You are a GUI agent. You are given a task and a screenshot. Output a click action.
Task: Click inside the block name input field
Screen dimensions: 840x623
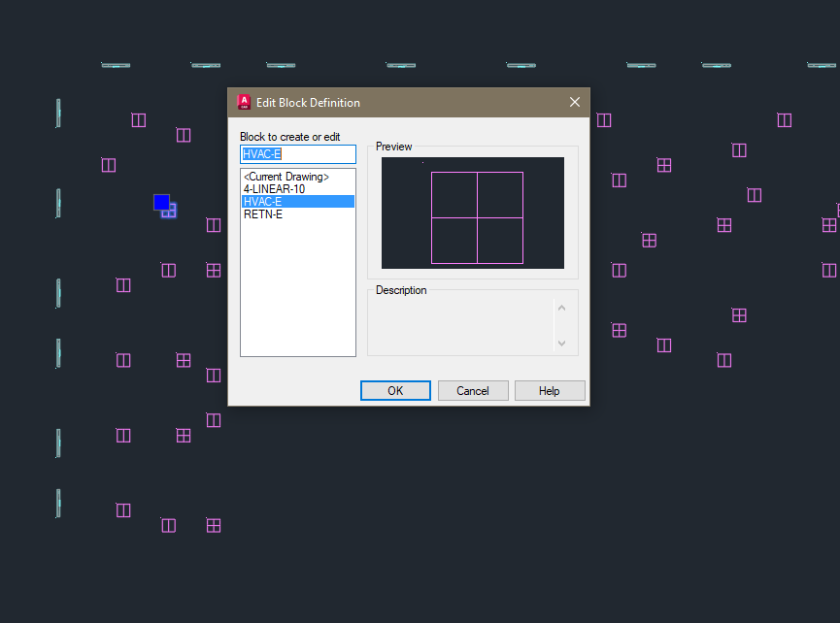pos(297,153)
